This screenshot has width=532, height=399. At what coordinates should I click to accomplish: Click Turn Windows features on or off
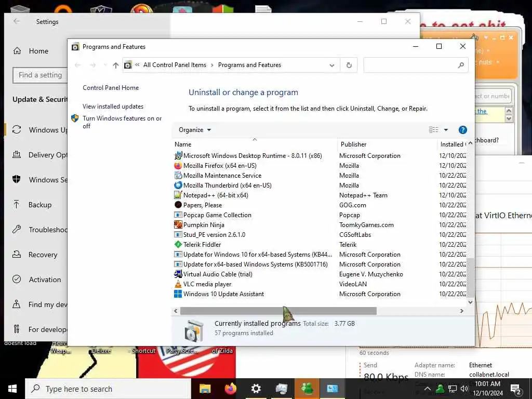click(122, 122)
